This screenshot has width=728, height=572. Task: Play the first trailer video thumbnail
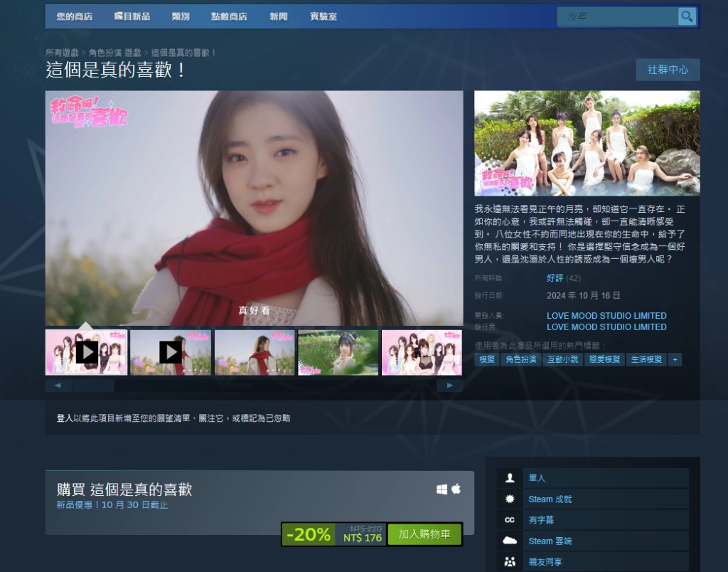coord(87,352)
